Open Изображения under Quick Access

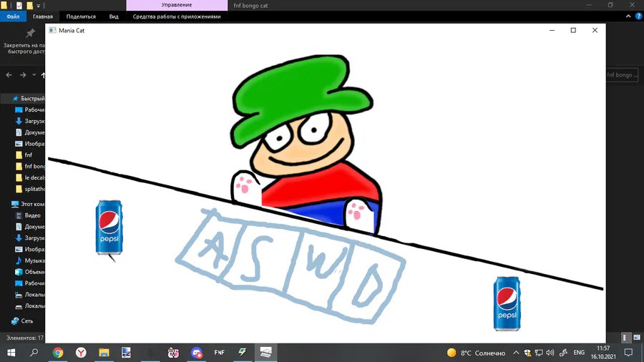29,144
